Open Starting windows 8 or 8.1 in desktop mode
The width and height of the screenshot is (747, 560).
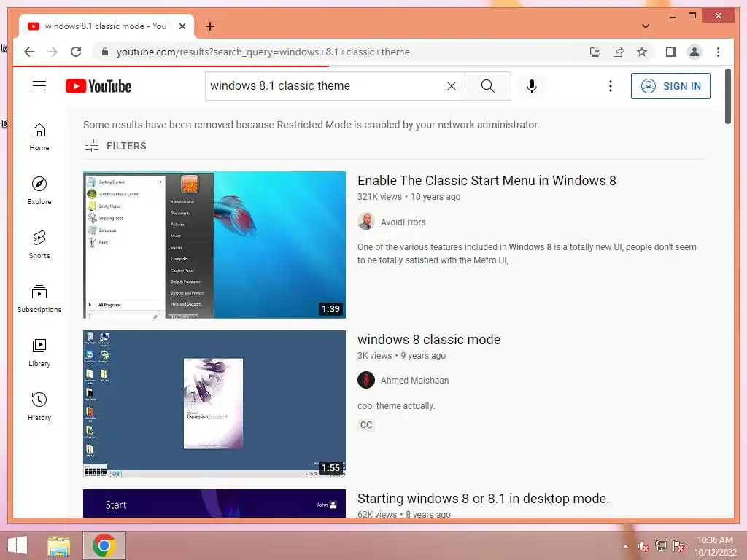click(x=483, y=499)
